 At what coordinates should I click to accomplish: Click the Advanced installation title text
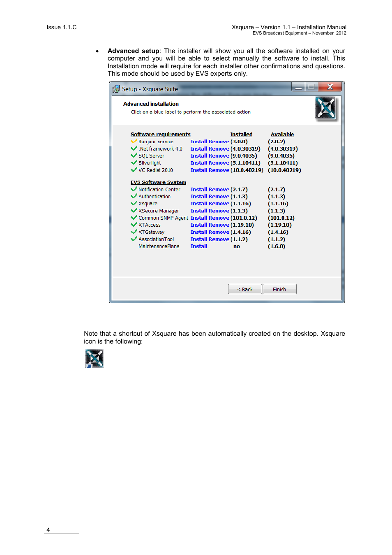coord(151,104)
